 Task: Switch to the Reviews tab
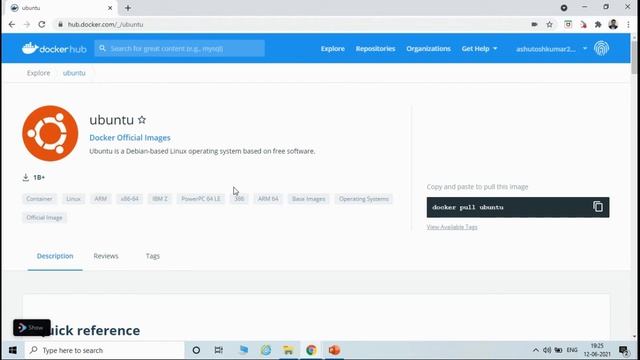point(106,256)
